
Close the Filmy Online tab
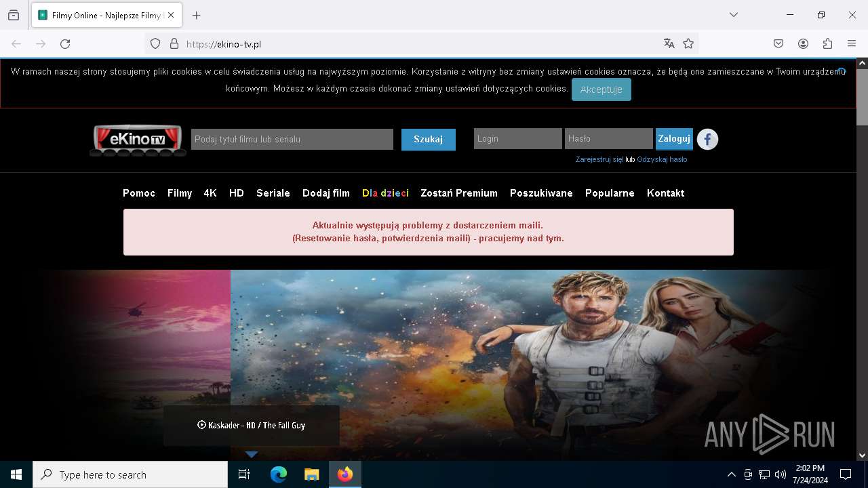coord(171,15)
